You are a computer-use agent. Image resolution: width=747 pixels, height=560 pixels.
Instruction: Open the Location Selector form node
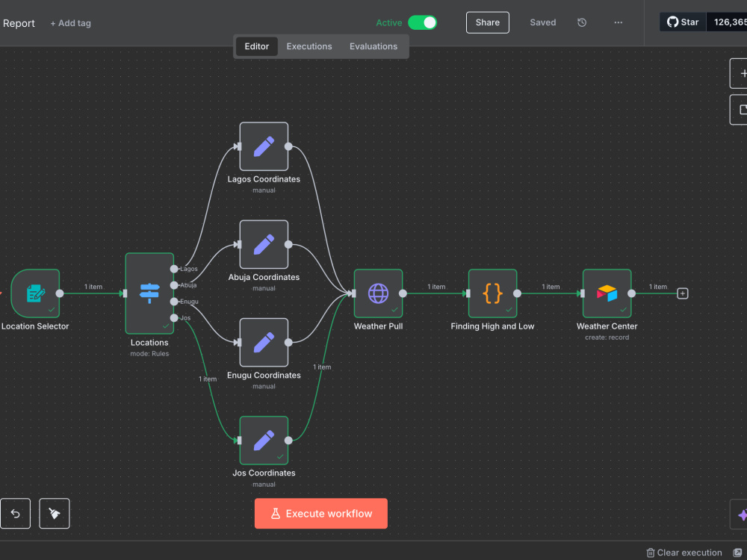tap(35, 293)
